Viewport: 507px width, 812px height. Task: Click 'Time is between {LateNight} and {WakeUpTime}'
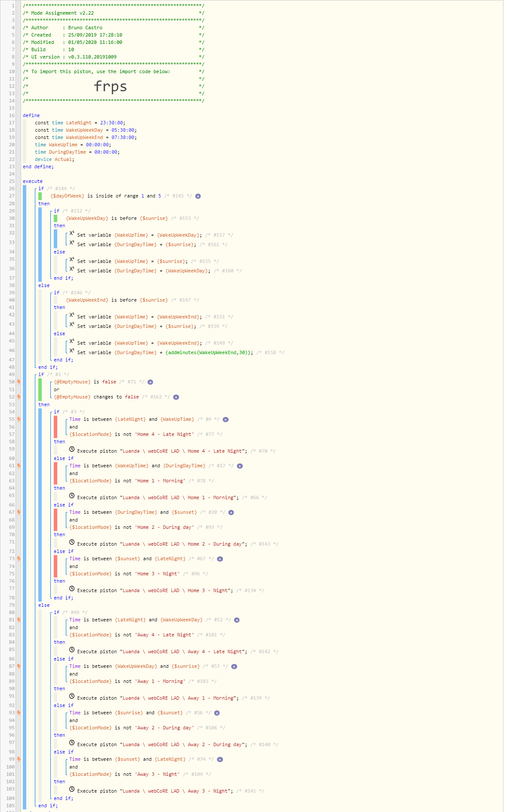click(132, 420)
